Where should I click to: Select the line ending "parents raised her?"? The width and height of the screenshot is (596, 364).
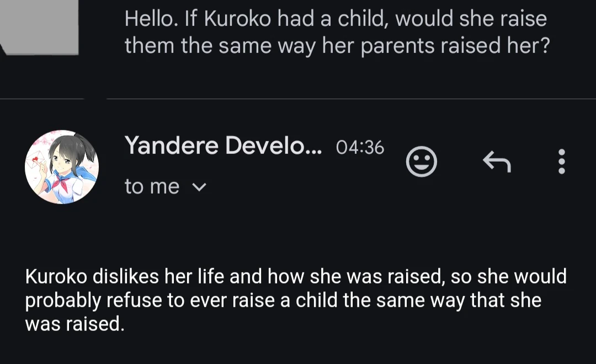337,46
